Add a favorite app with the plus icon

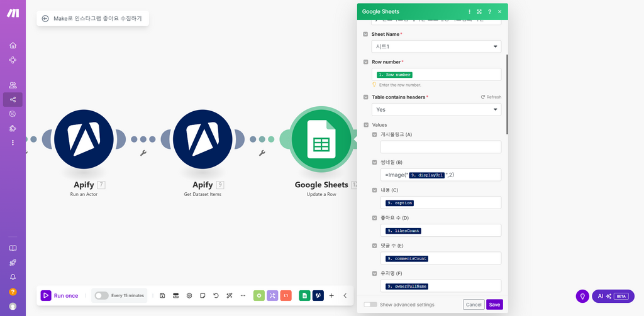point(331,295)
